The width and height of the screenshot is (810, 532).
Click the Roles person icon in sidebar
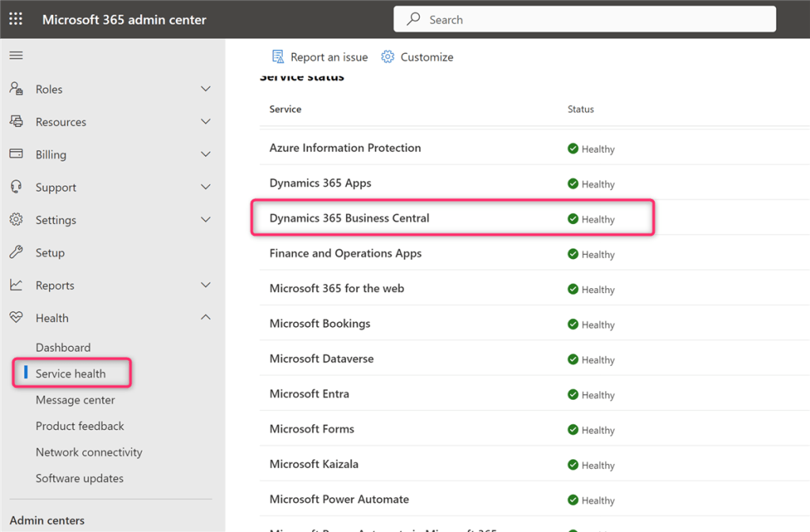(16, 89)
